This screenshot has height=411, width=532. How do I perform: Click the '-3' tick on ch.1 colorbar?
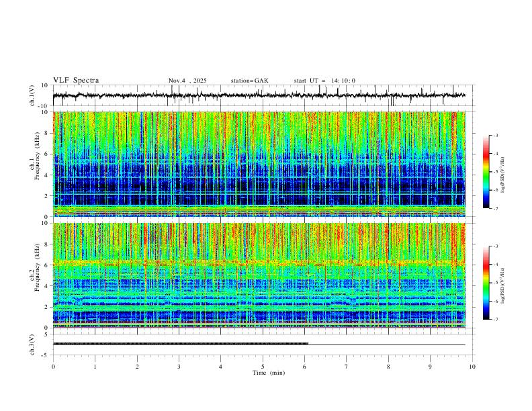(x=495, y=135)
